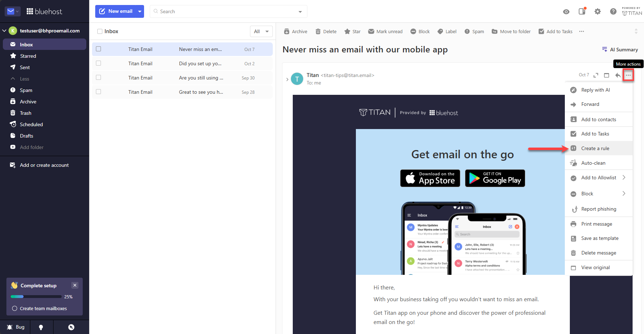Mark the email as unread
This screenshot has height=334, width=644.
point(385,31)
